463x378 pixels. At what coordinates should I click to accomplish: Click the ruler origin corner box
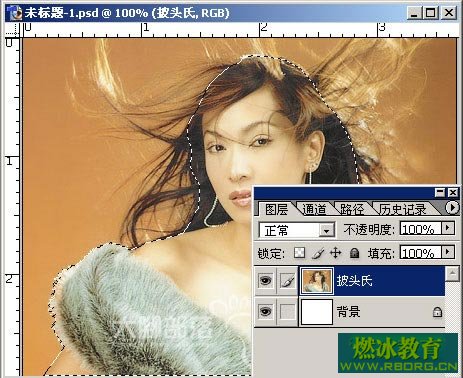click(13, 30)
